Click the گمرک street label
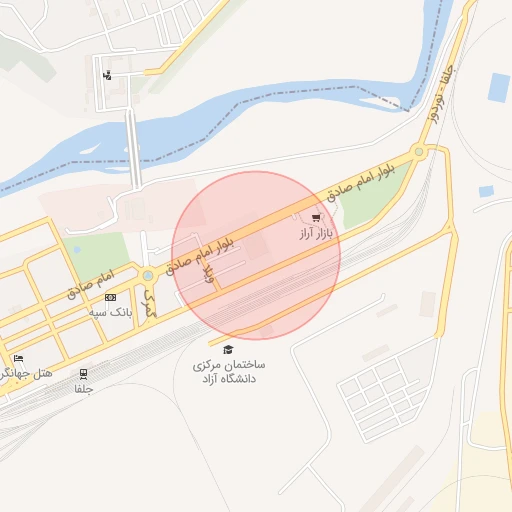The image size is (512, 512). click(x=150, y=303)
